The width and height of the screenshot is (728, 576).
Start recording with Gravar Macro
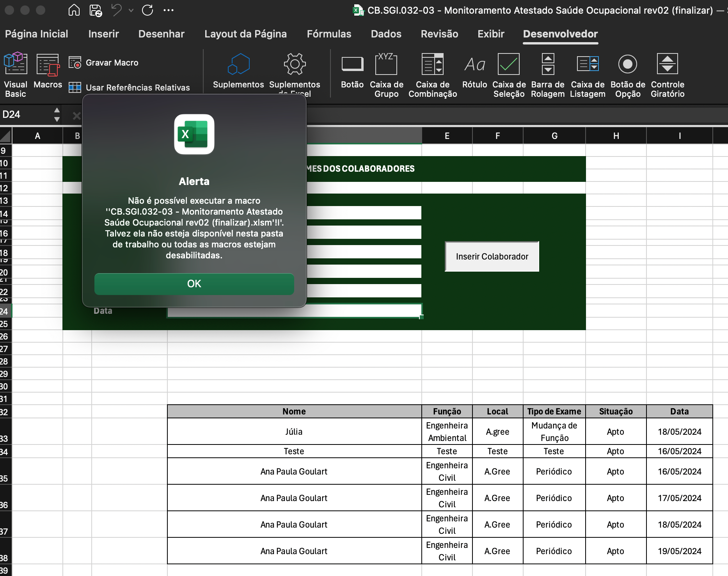tap(104, 62)
